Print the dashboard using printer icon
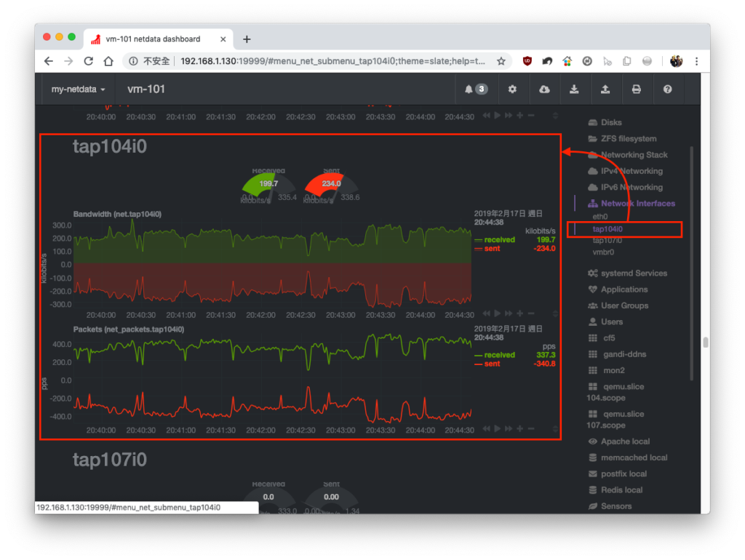Image resolution: width=745 pixels, height=560 pixels. pyautogui.click(x=636, y=89)
